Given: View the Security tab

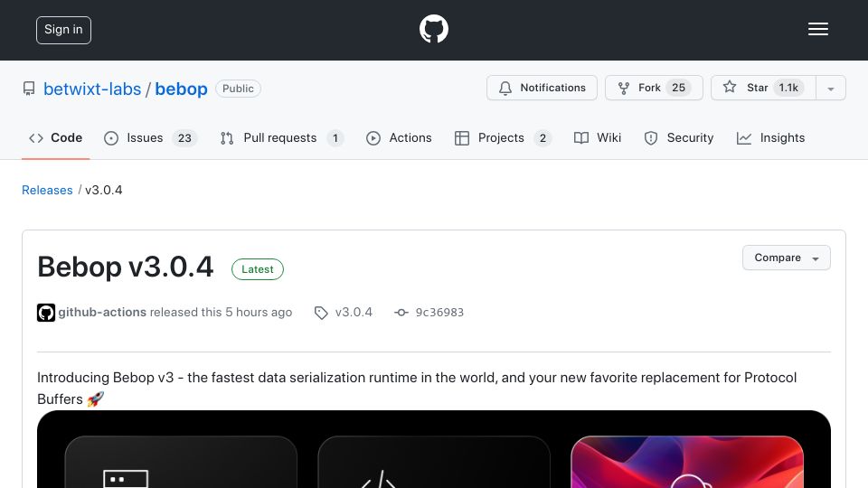Looking at the screenshot, I should [679, 137].
